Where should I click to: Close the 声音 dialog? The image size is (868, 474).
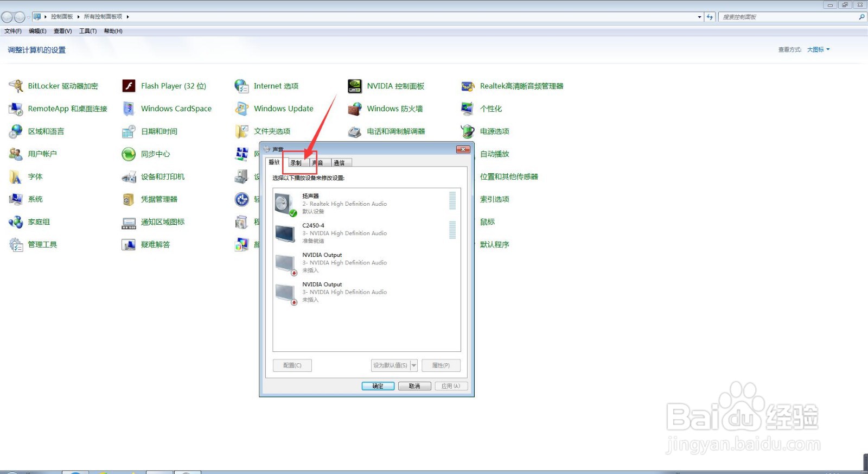(x=463, y=149)
